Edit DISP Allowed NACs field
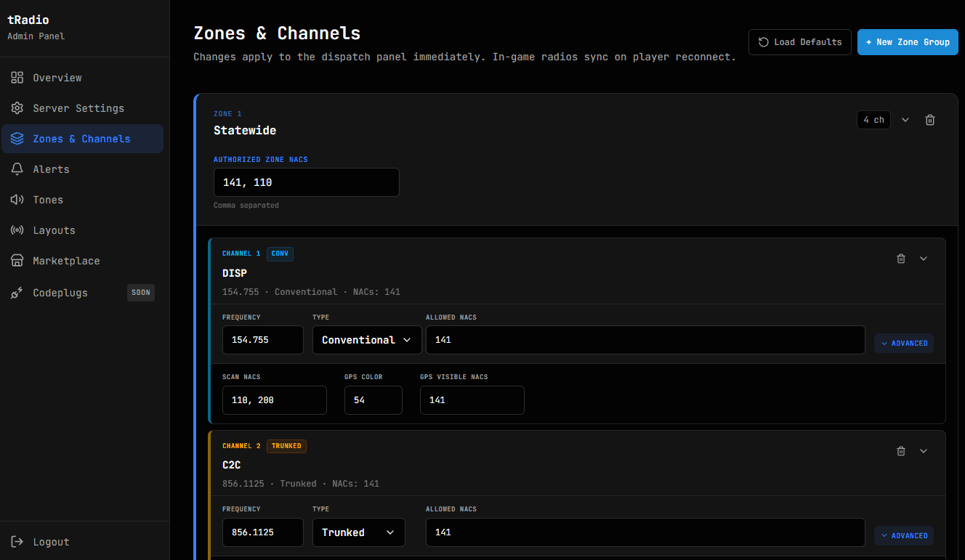 point(645,340)
